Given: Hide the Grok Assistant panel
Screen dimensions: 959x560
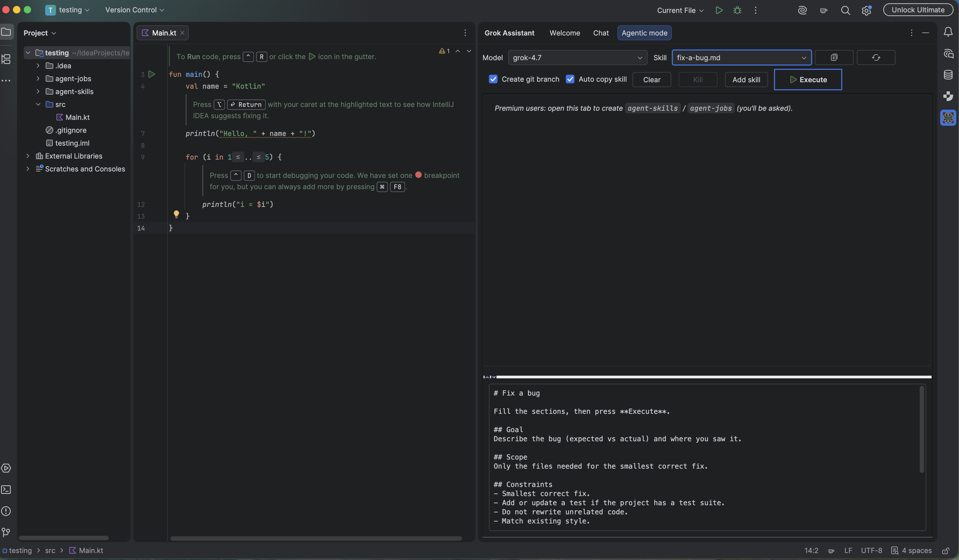Looking at the screenshot, I should (x=925, y=33).
